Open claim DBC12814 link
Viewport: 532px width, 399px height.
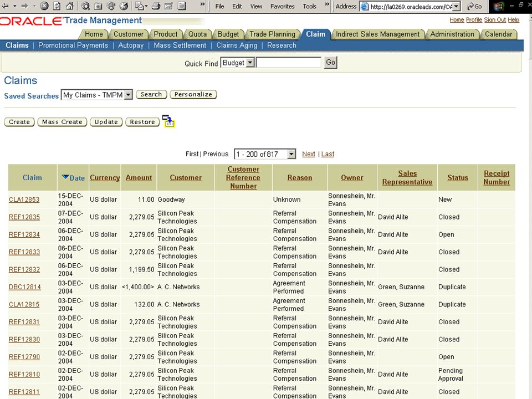point(25,287)
